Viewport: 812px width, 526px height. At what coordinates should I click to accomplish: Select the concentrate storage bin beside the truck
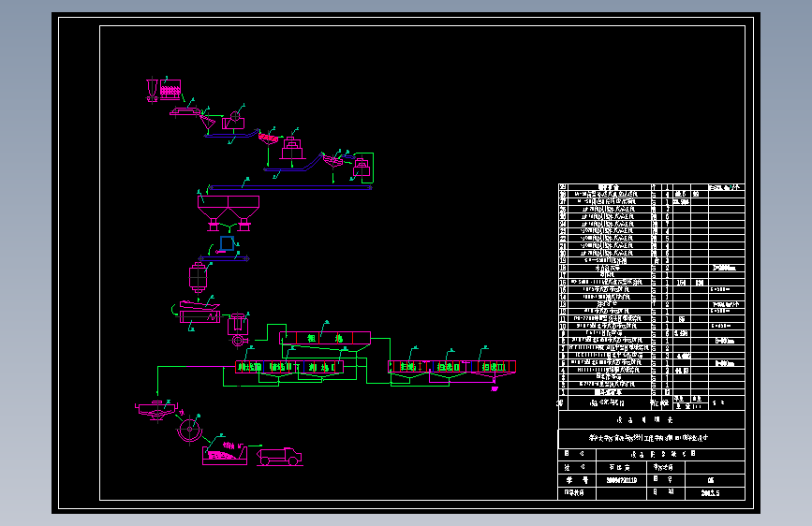click(x=225, y=455)
